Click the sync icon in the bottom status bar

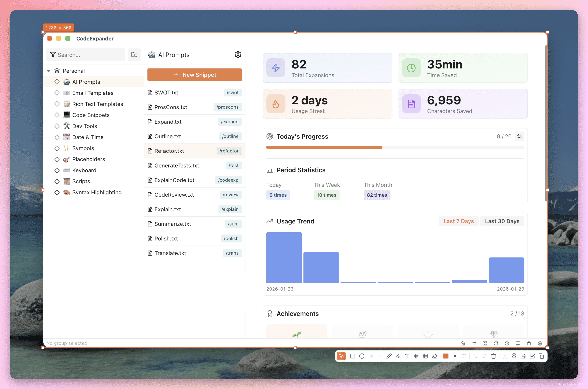[x=496, y=343]
